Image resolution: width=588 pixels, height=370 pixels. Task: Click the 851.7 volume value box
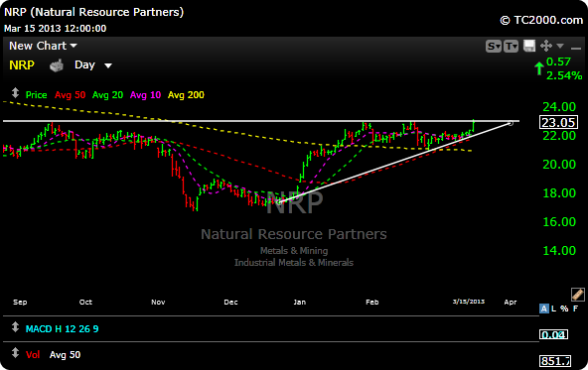coord(555,361)
